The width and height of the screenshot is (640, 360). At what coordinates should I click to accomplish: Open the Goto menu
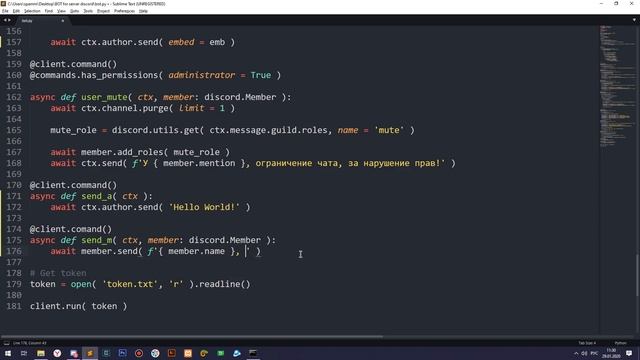[x=74, y=11]
